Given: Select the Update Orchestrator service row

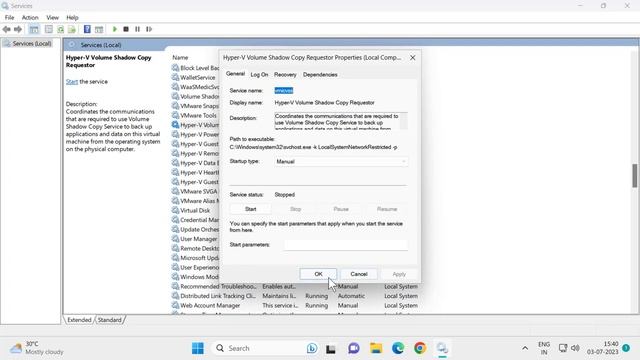Looking at the screenshot, I should click(x=195, y=229).
